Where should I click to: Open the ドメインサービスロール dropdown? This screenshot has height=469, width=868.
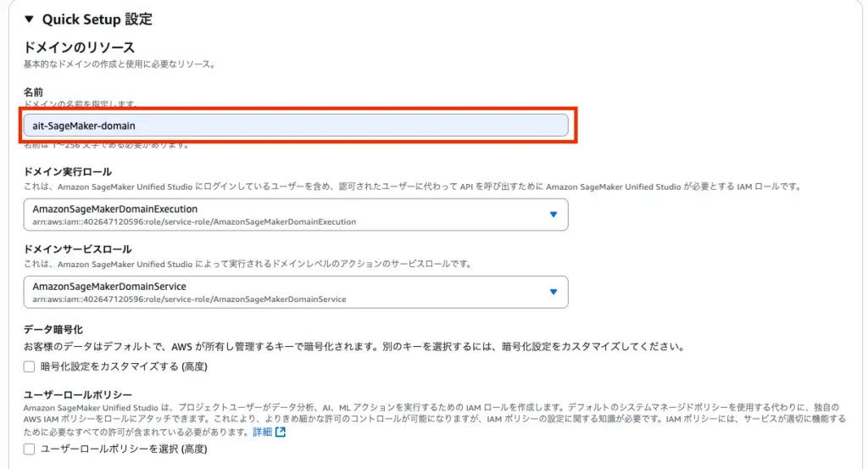295,292
